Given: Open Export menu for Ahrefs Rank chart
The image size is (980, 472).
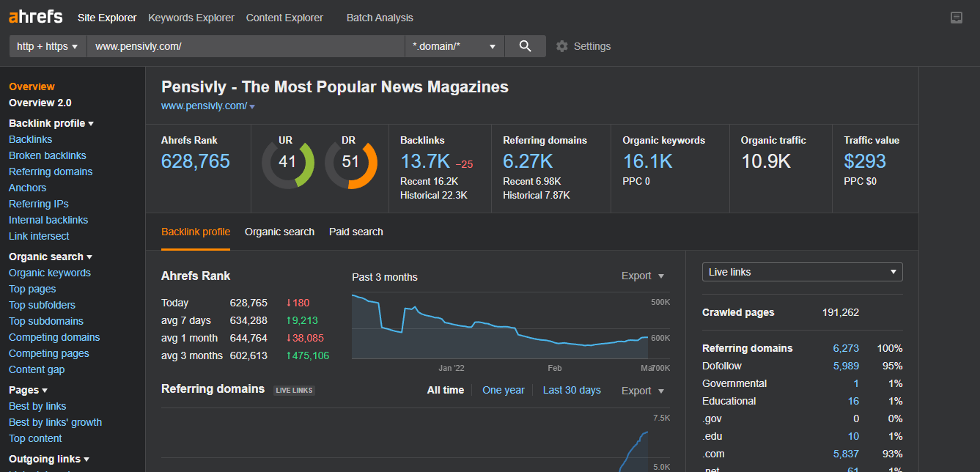Looking at the screenshot, I should tap(642, 276).
